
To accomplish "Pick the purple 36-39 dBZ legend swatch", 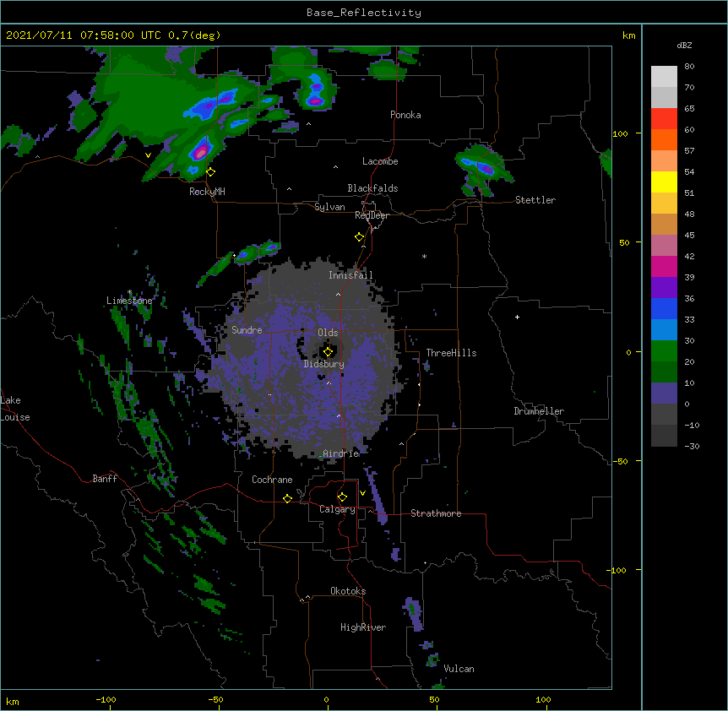I will (664, 288).
